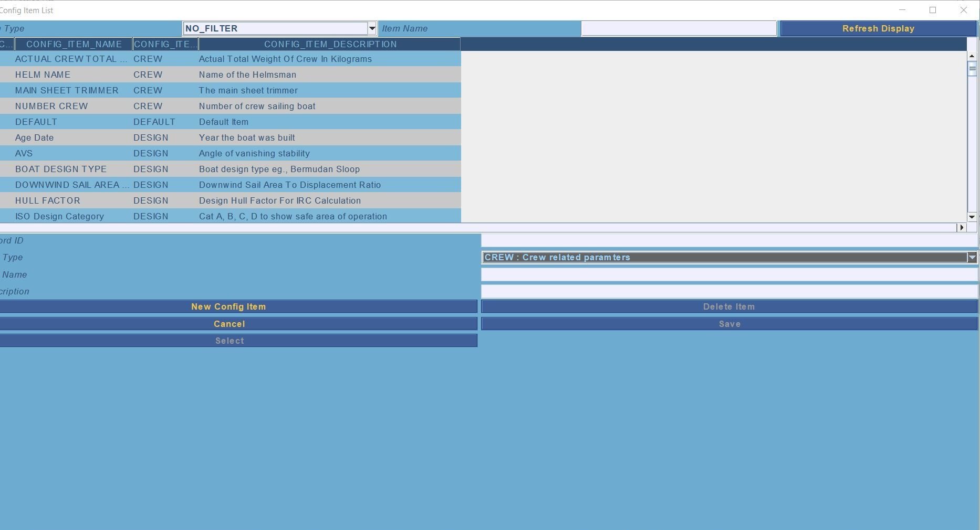Click the table's scroll up arrow
The height and width of the screenshot is (530, 980).
(972, 56)
